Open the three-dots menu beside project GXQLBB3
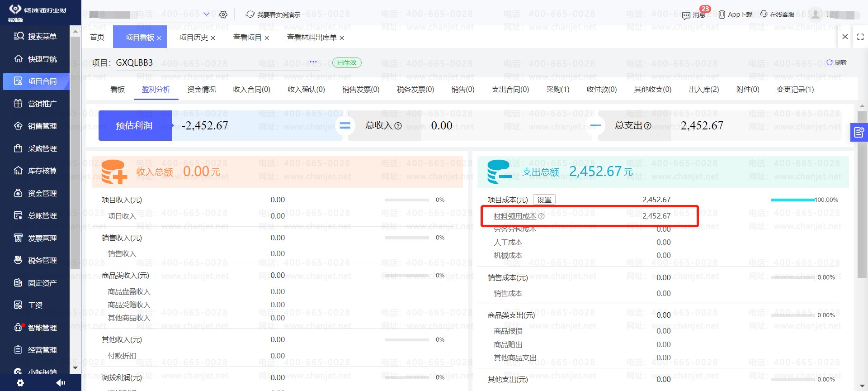This screenshot has width=868, height=391. 313,62
